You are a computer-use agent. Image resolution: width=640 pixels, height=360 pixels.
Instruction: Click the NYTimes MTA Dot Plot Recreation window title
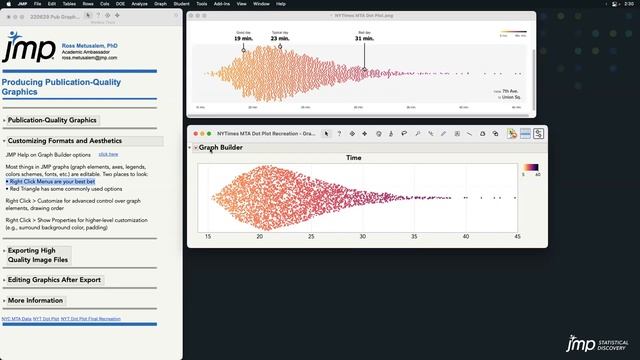[x=266, y=133]
